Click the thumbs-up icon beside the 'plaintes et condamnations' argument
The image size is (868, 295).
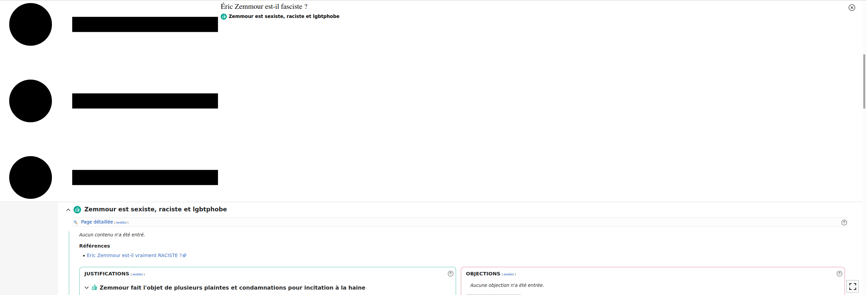94,287
